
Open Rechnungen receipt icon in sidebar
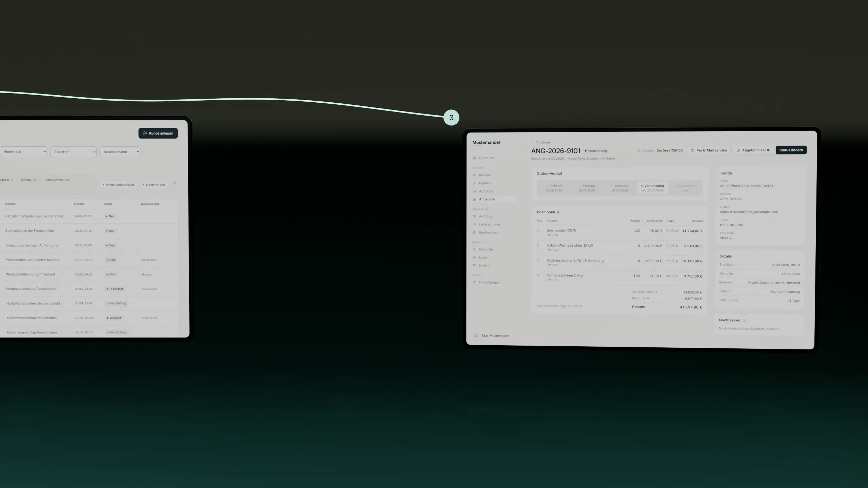point(474,232)
